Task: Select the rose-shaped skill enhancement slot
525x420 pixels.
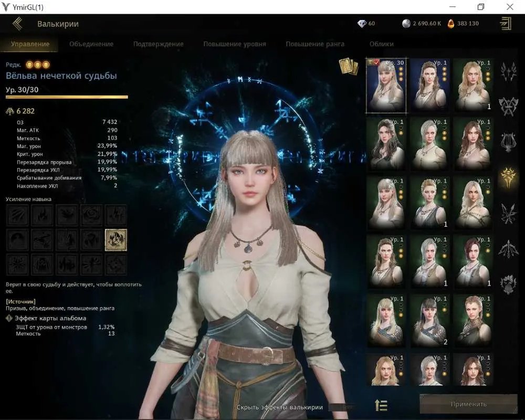Action: pos(91,215)
